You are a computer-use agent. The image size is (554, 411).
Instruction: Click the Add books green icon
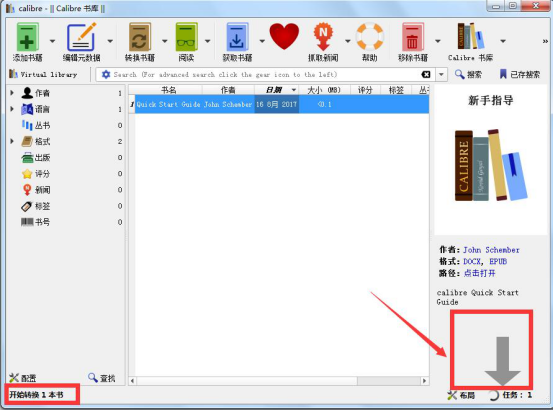click(x=27, y=37)
